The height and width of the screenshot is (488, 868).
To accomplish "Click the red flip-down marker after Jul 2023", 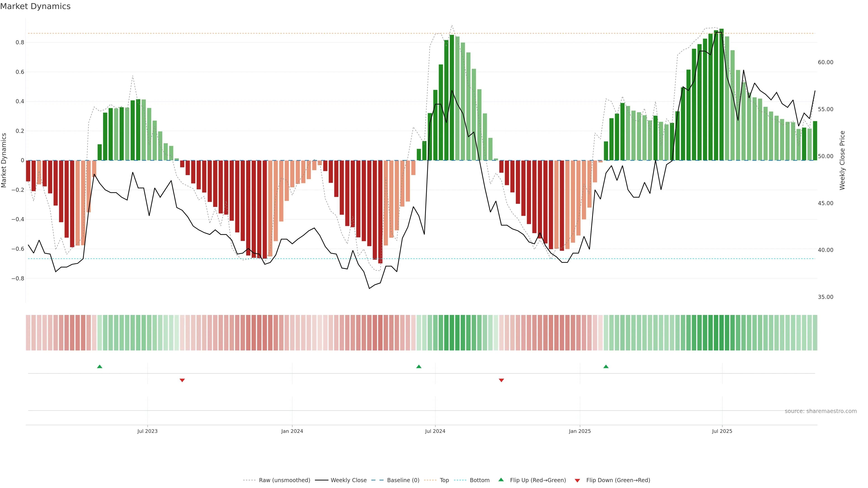I will pos(182,380).
